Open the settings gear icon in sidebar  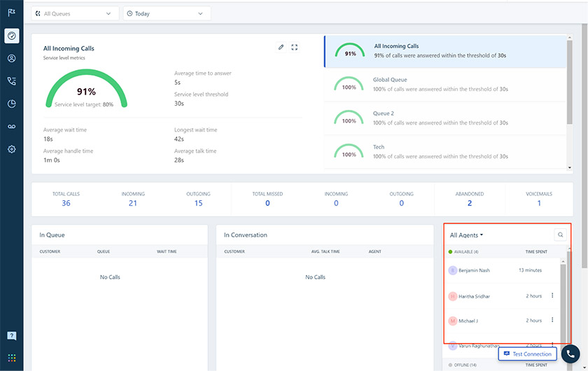pos(12,149)
